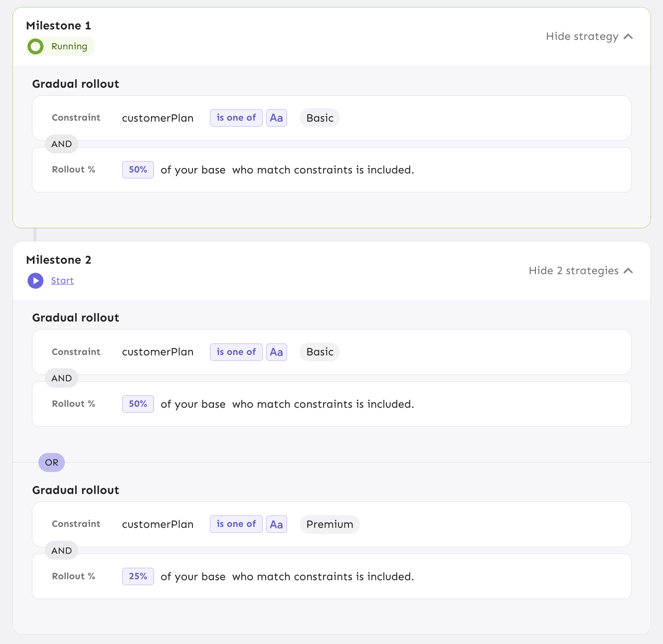The width and height of the screenshot is (663, 644).
Task: Collapse Milestone 1 using Hide strategy
Action: (x=582, y=36)
